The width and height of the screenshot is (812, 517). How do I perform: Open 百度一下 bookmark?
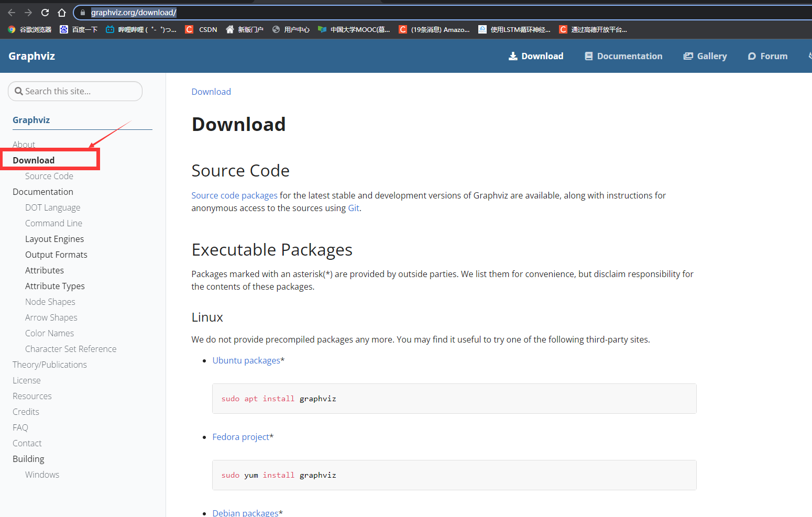79,29
